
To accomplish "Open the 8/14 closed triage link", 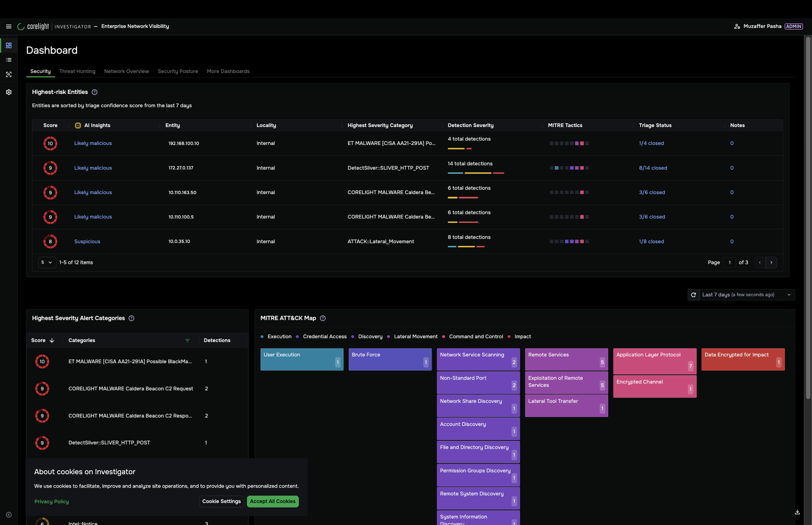I will tap(653, 168).
